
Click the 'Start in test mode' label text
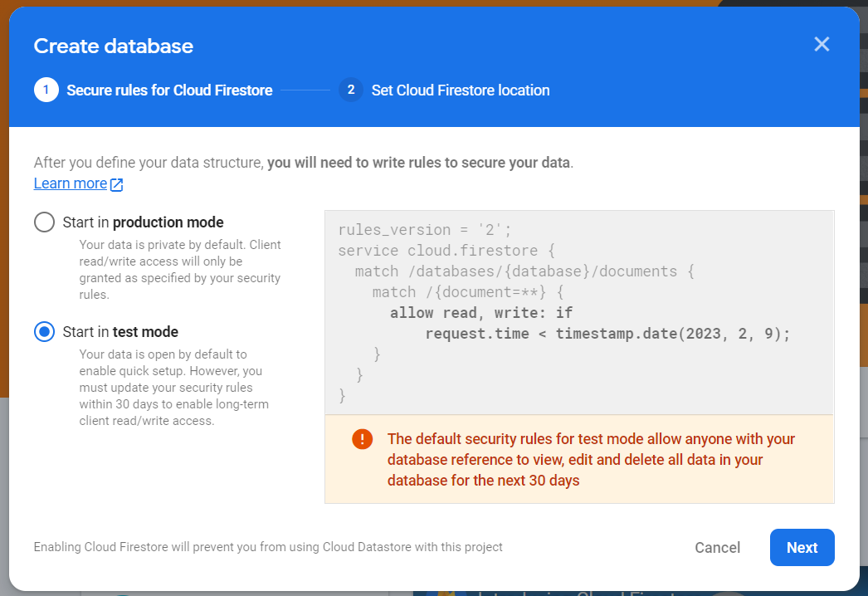tap(120, 332)
